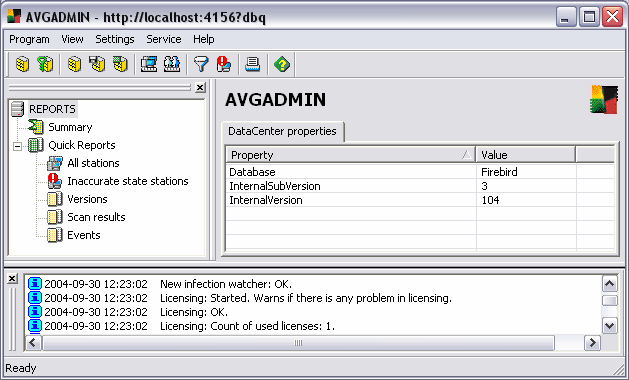
Task: Click the plain yellow database icon after the first separator
Action: click(x=75, y=64)
